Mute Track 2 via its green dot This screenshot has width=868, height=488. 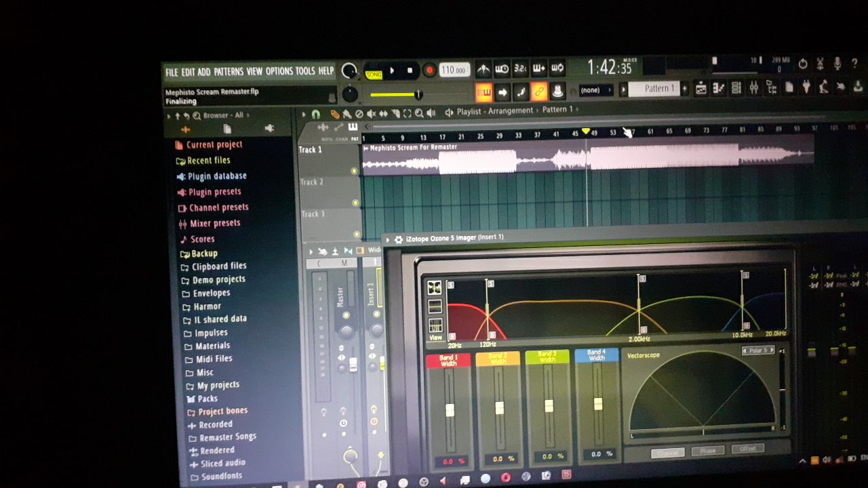(355, 203)
